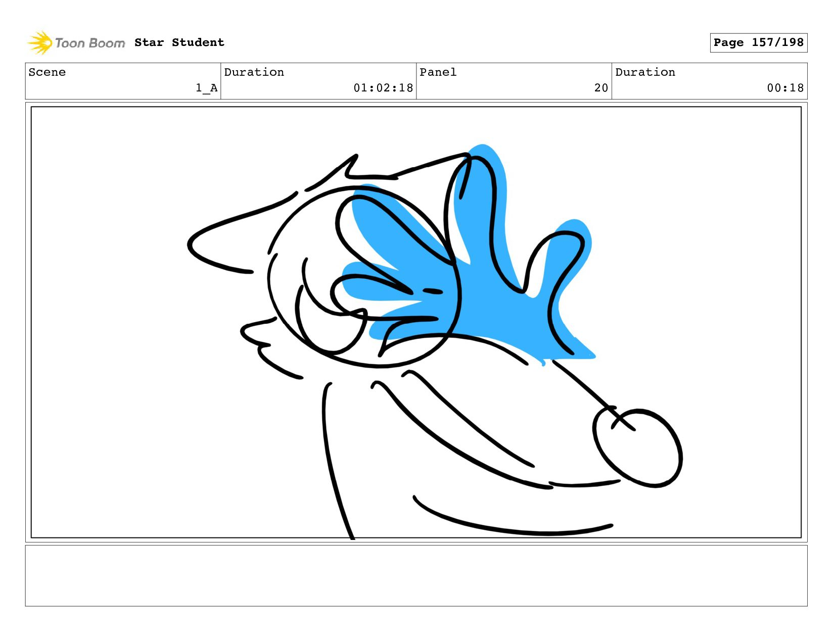Click the 'Toon Boom' wordmark text
The width and height of the screenshot is (834, 644).
pos(90,43)
